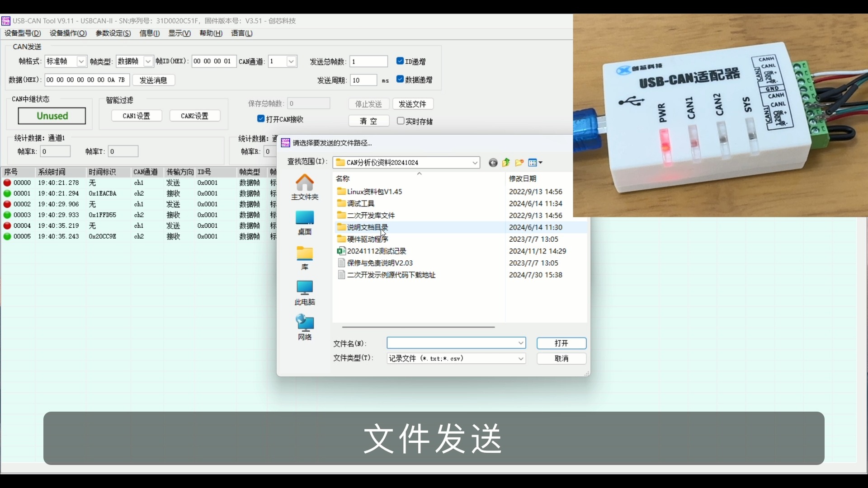Open the 参数设定(S) menu
The image size is (868, 488).
click(x=113, y=33)
